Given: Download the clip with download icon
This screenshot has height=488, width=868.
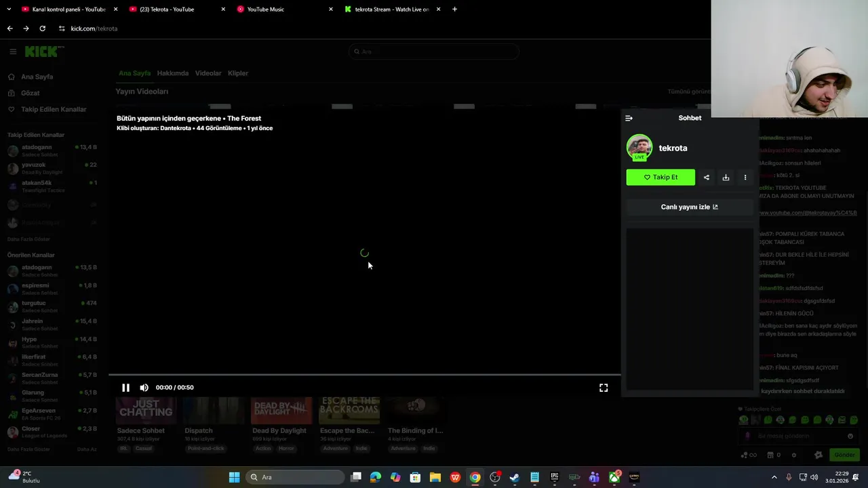Looking at the screenshot, I should [x=726, y=178].
